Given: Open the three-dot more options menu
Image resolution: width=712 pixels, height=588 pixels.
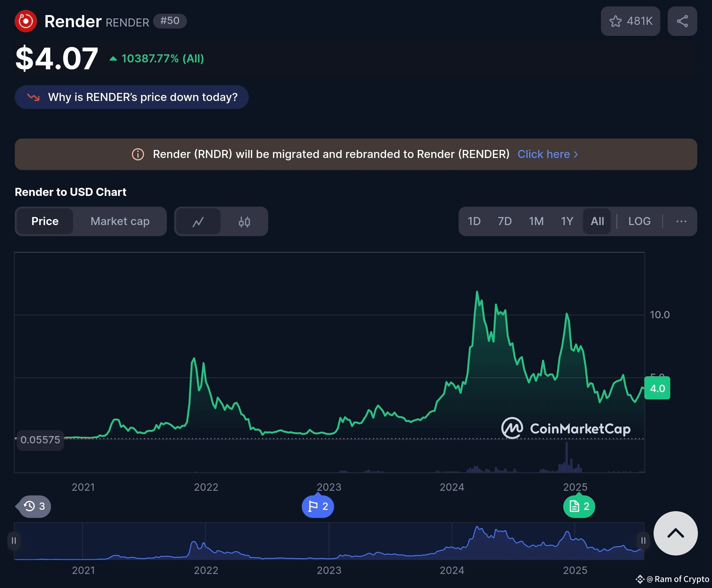Looking at the screenshot, I should point(681,221).
